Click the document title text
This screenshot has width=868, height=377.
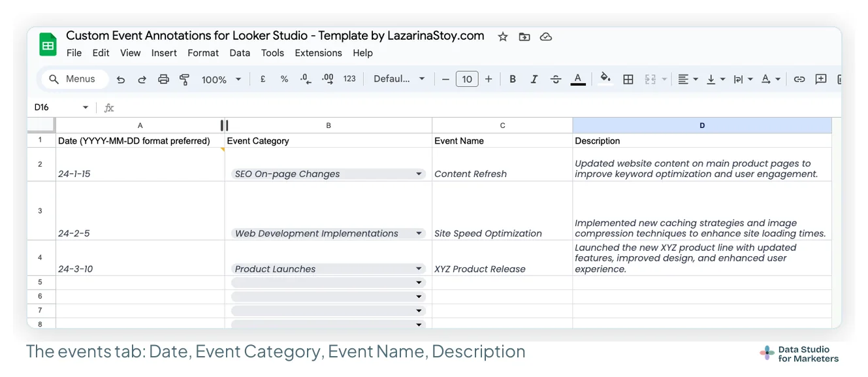tap(275, 36)
